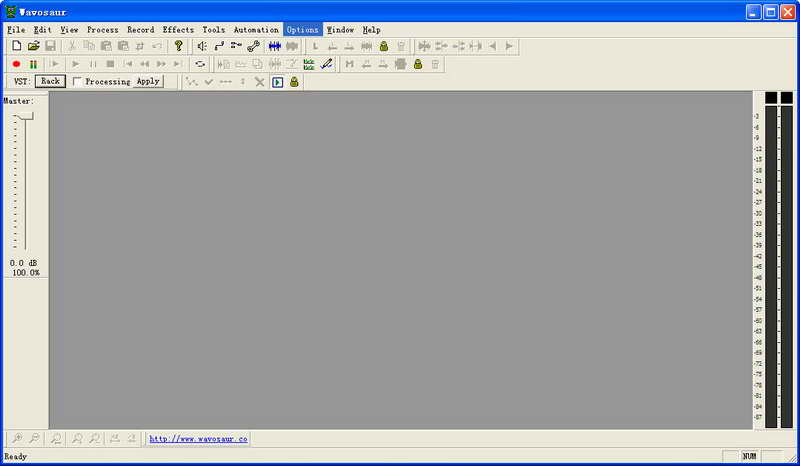Create a new file with the New icon

[16, 46]
